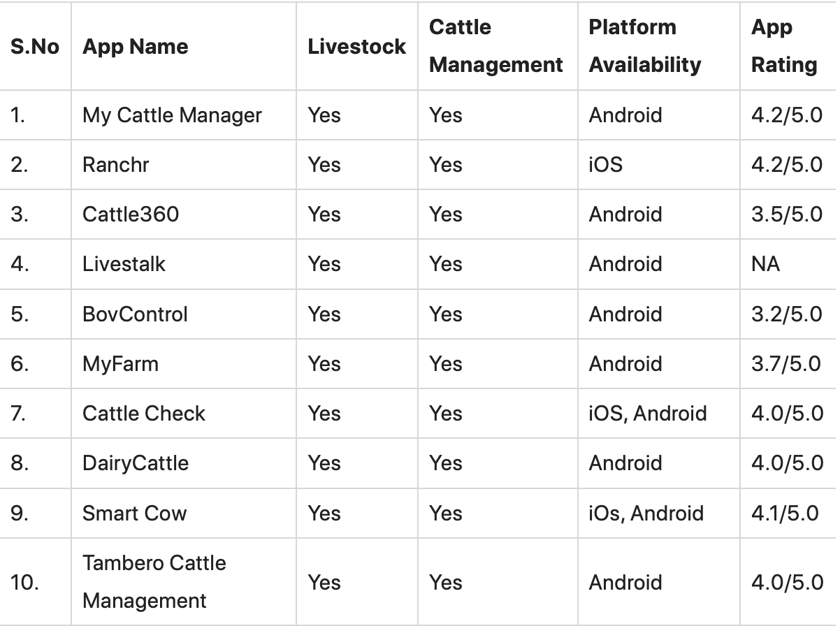Click the MyFarm app name cell
This screenshot has height=626, width=840.
point(120,364)
